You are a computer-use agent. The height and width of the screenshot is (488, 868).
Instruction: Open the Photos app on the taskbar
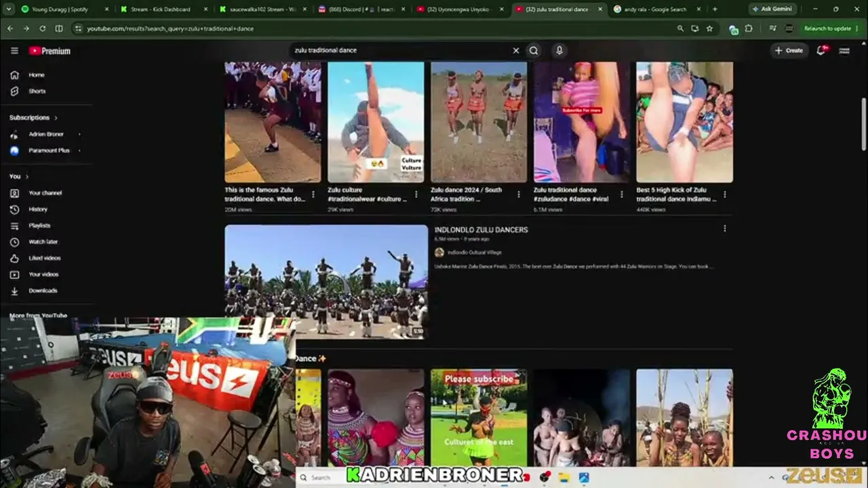click(x=584, y=477)
